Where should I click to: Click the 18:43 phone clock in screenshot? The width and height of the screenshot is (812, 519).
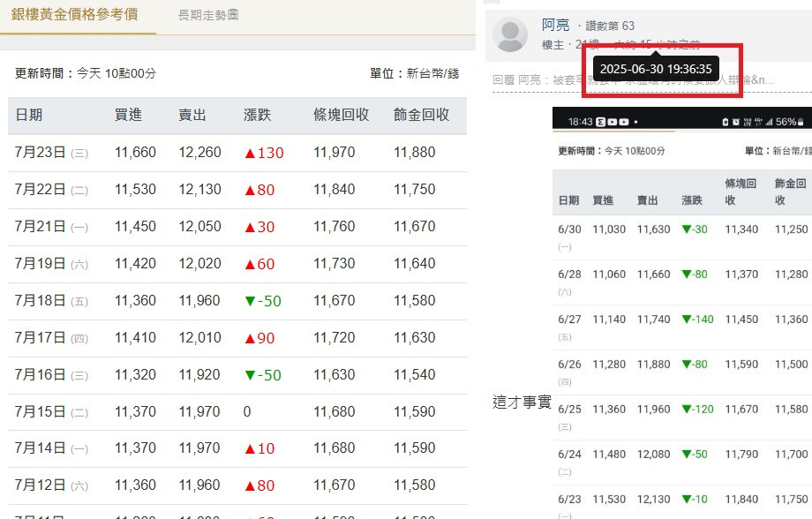click(x=580, y=122)
